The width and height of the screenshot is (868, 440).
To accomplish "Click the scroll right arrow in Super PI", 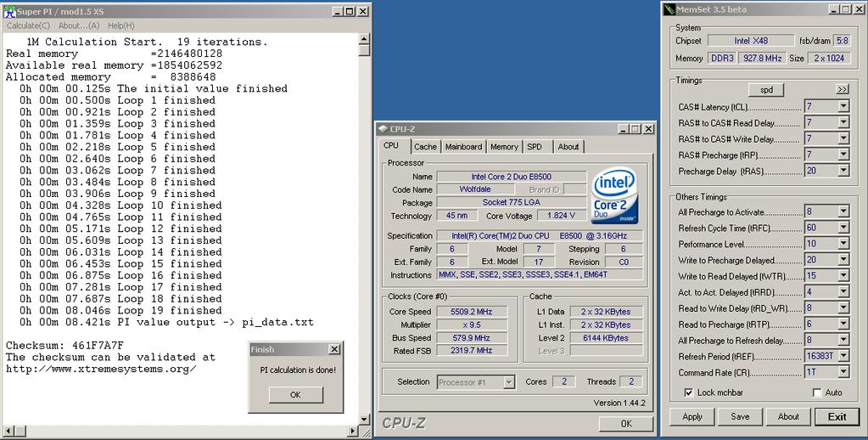I will (353, 431).
